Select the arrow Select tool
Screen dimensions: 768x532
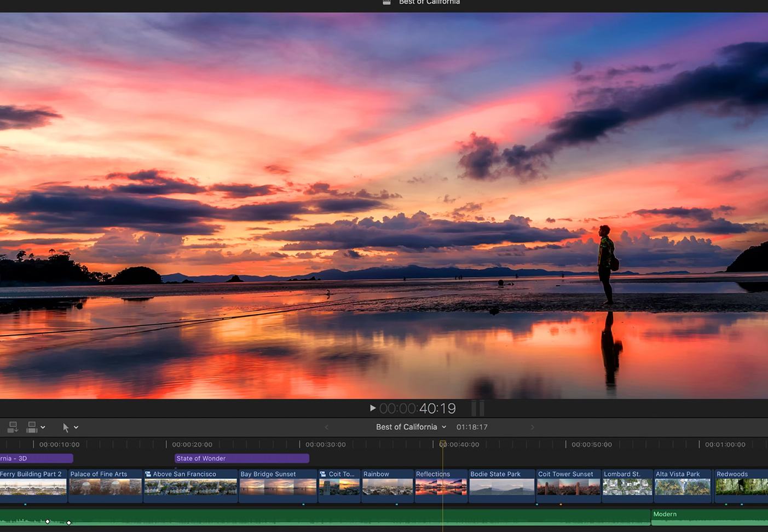point(66,427)
